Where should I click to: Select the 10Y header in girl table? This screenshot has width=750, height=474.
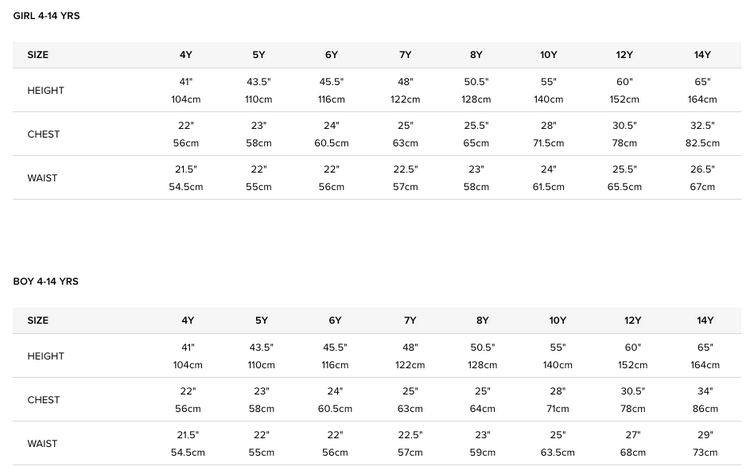pyautogui.click(x=549, y=55)
